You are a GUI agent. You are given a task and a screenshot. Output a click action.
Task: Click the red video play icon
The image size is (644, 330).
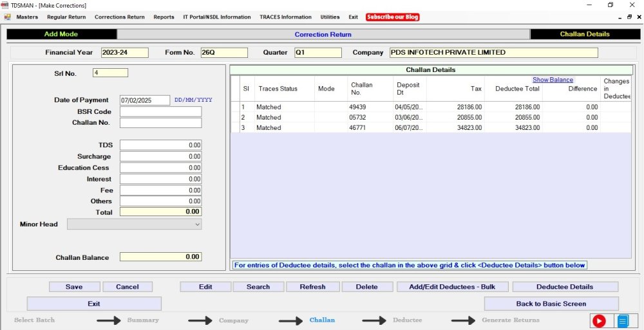(x=599, y=320)
